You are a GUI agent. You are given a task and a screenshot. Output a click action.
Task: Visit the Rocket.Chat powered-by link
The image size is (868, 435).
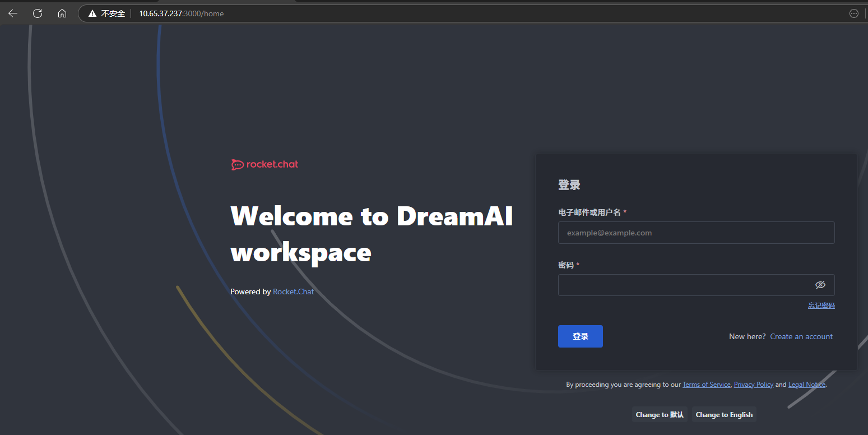coord(293,291)
